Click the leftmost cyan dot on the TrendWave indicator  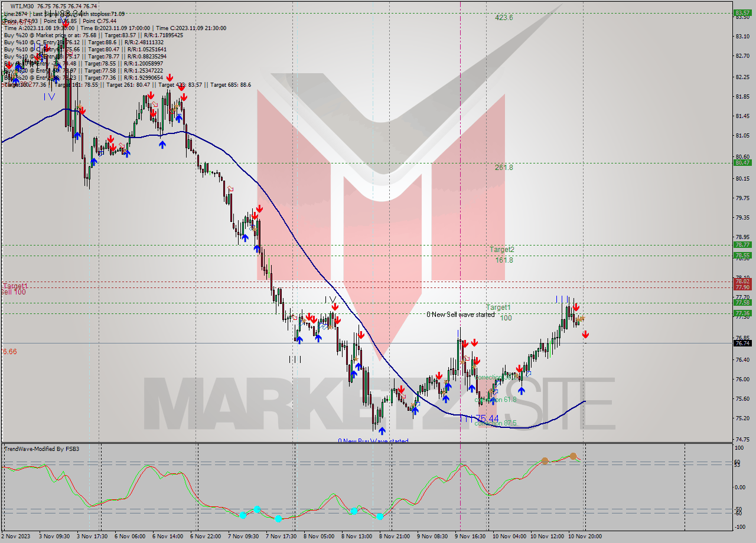coord(243,515)
